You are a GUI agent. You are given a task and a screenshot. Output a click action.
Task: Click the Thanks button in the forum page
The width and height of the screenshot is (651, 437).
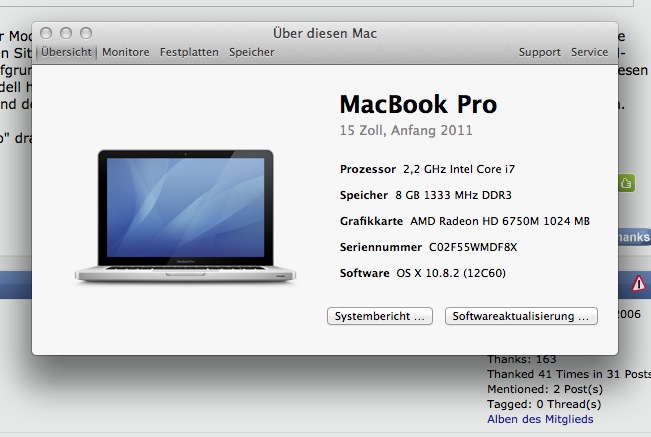[634, 237]
